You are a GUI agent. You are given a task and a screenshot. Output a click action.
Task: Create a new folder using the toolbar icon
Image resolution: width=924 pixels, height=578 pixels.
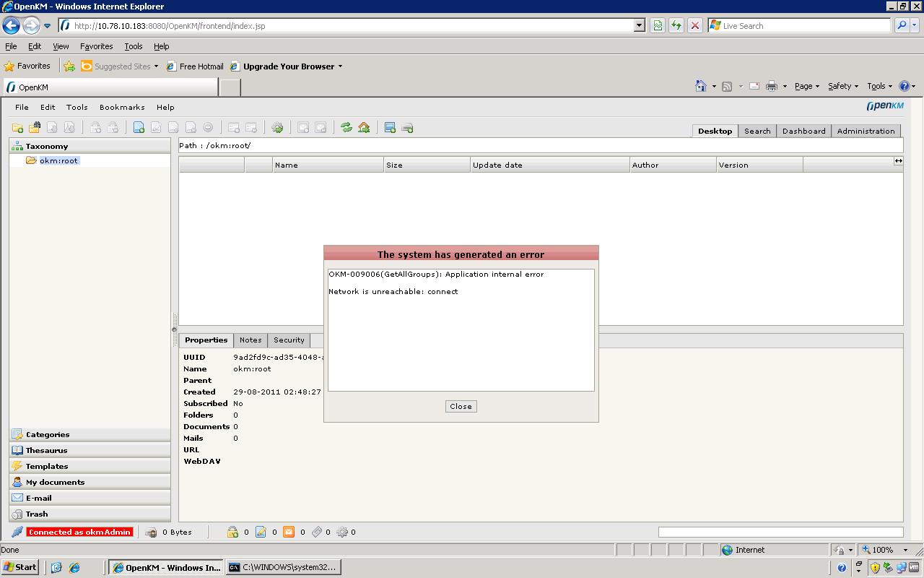(17, 127)
